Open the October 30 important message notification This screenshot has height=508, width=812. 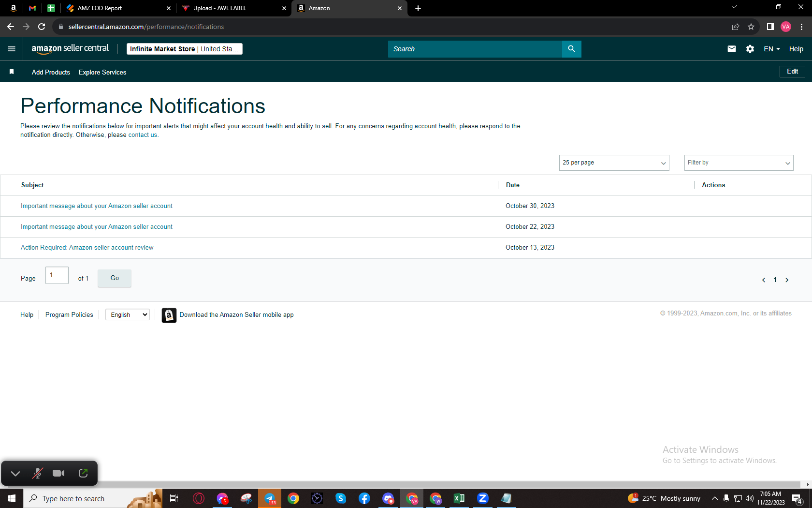(x=97, y=206)
